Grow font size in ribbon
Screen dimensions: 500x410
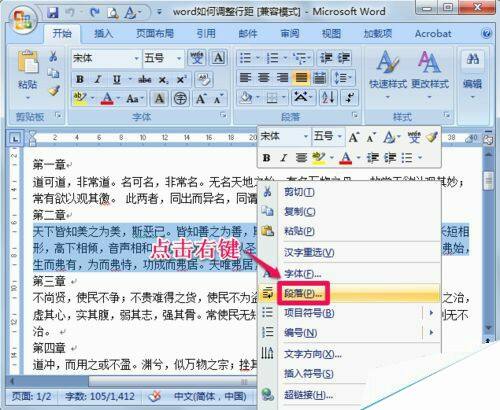[x=201, y=98]
